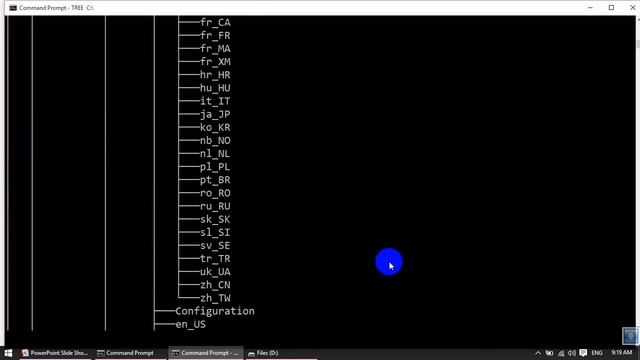
Task: Click the uk_UA folder entry
Action: (x=215, y=272)
